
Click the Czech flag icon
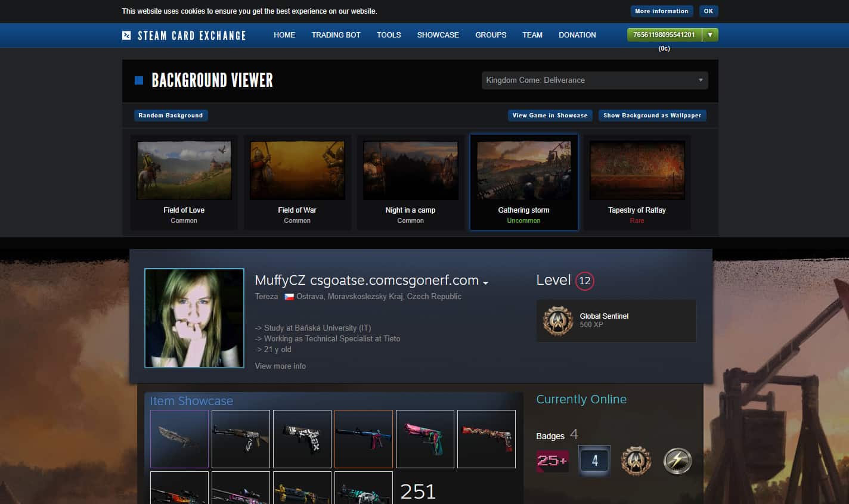coord(289,297)
